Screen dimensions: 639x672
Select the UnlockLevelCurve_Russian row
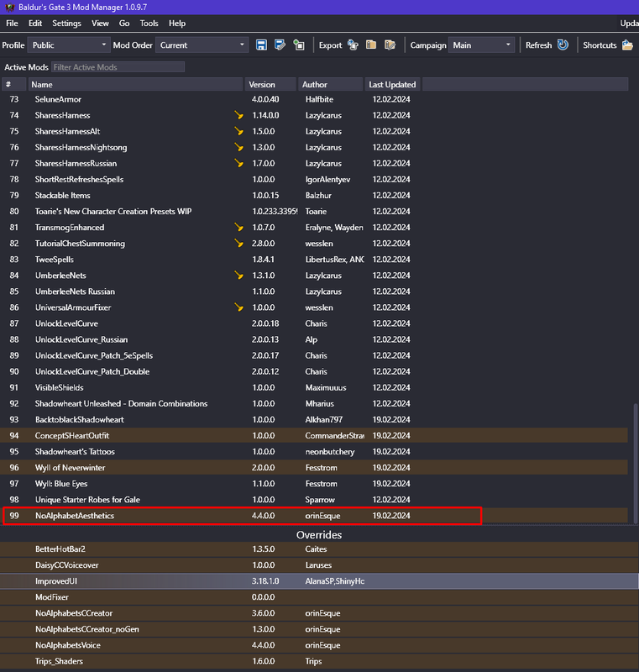point(315,339)
